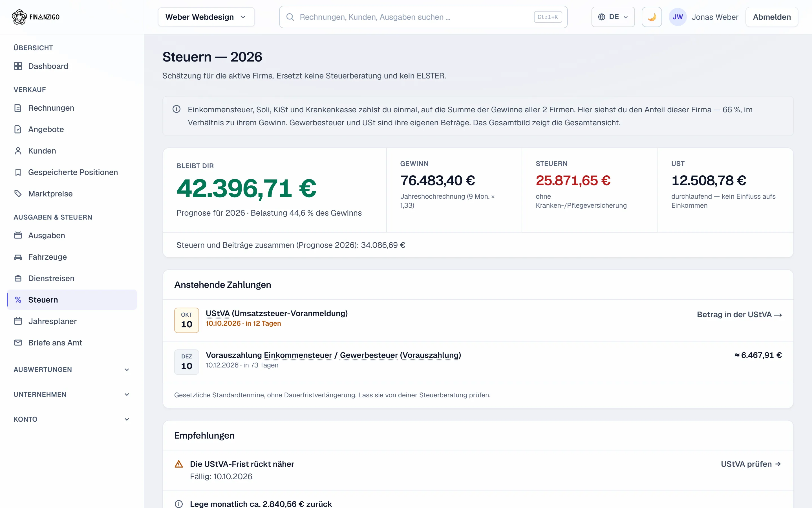Click the Angebote checked-document icon
This screenshot has width=812, height=508.
(18, 129)
